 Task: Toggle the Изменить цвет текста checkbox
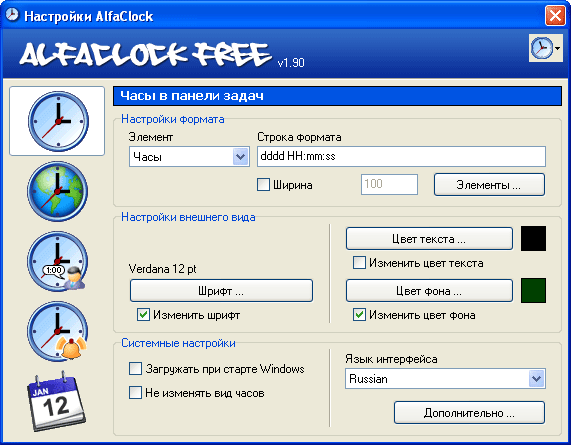tap(359, 263)
